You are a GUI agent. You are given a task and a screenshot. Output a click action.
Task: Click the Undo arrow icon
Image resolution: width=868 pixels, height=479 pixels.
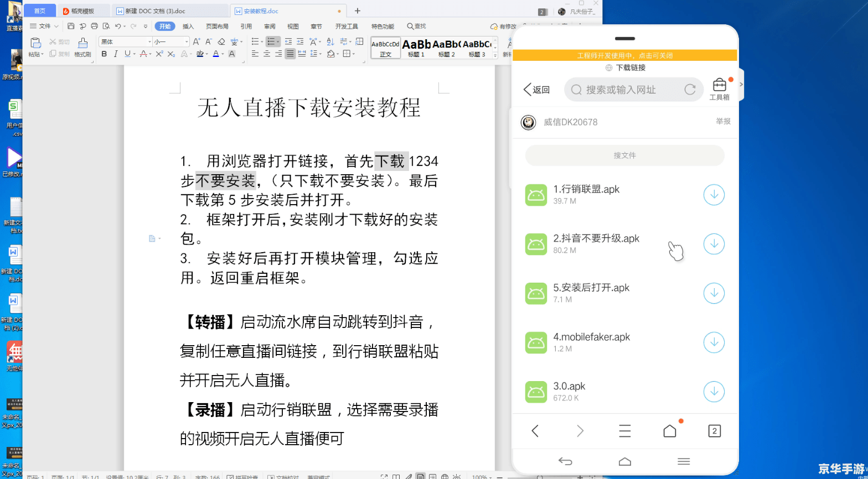[118, 26]
